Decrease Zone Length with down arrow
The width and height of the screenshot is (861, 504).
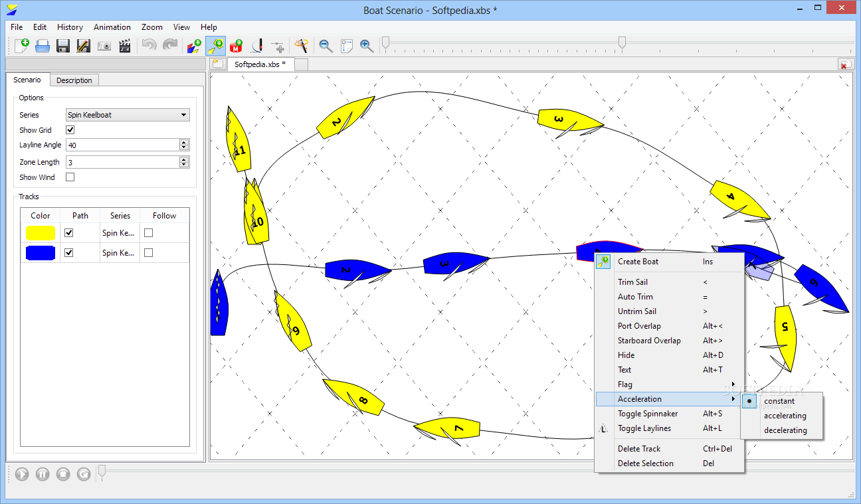coord(184,165)
